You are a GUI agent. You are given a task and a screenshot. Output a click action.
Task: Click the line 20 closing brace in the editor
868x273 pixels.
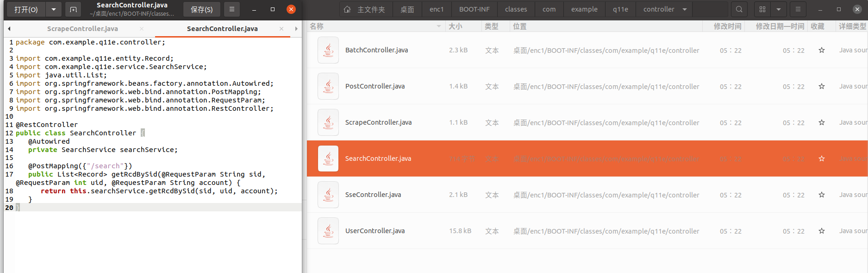(x=18, y=208)
